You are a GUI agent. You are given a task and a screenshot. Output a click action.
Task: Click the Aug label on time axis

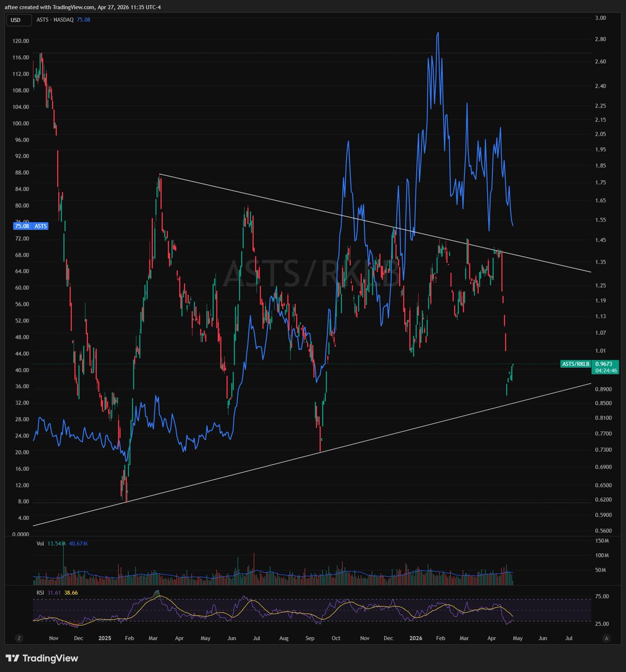[x=284, y=638]
